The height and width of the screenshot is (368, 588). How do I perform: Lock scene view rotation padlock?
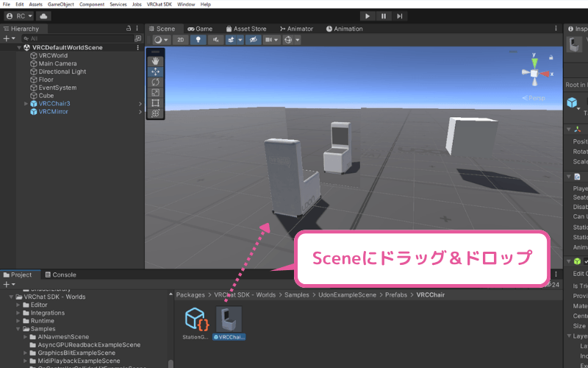pos(551,57)
